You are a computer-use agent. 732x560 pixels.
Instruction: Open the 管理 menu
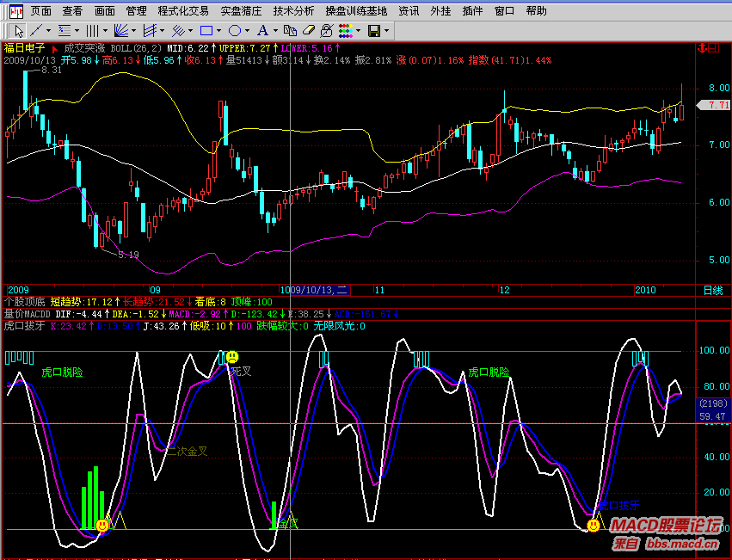[136, 10]
